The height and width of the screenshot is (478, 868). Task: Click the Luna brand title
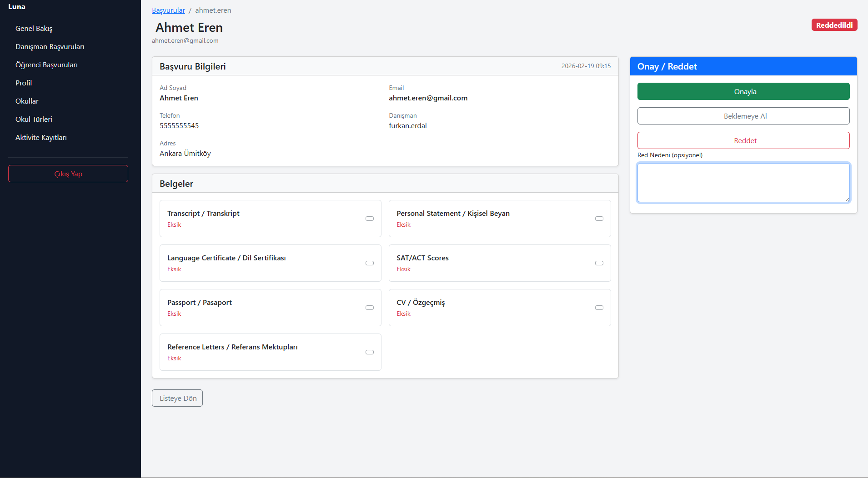pos(17,6)
